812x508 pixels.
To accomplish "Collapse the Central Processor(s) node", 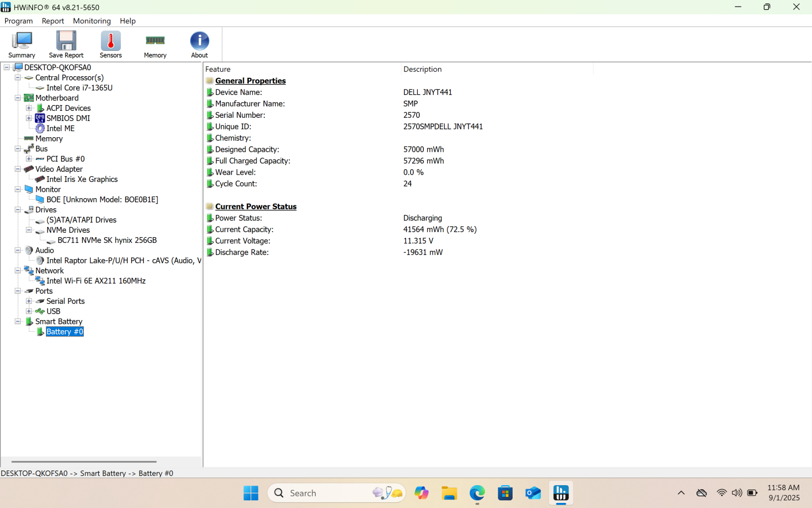I will tap(18, 77).
